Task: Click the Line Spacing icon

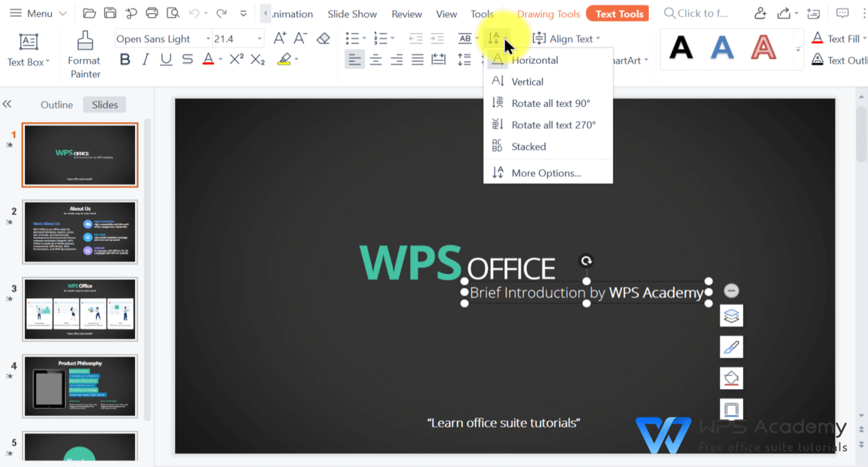Action: click(464, 60)
